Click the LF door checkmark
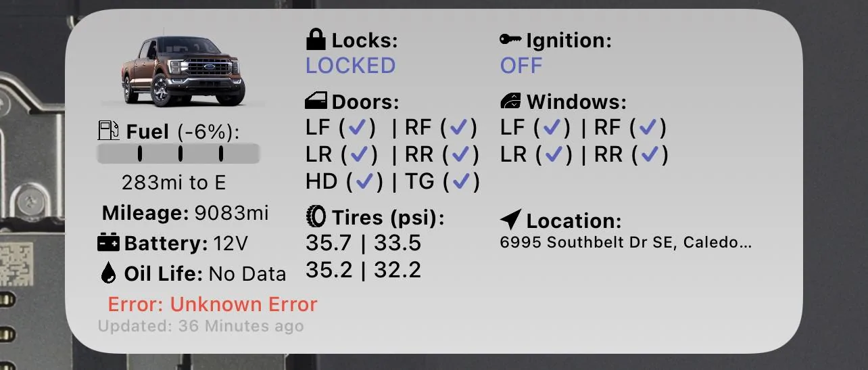868x370 pixels. point(358,127)
